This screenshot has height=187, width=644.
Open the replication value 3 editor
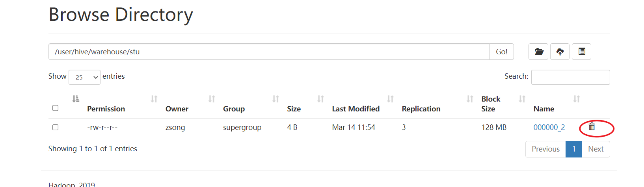coord(404,128)
